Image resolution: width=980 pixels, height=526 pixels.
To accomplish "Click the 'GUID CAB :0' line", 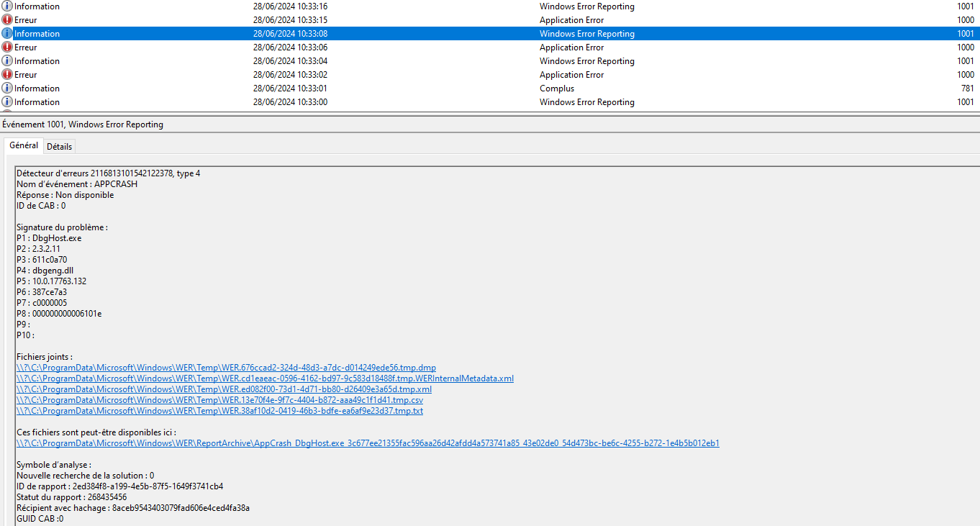I will (x=40, y=519).
